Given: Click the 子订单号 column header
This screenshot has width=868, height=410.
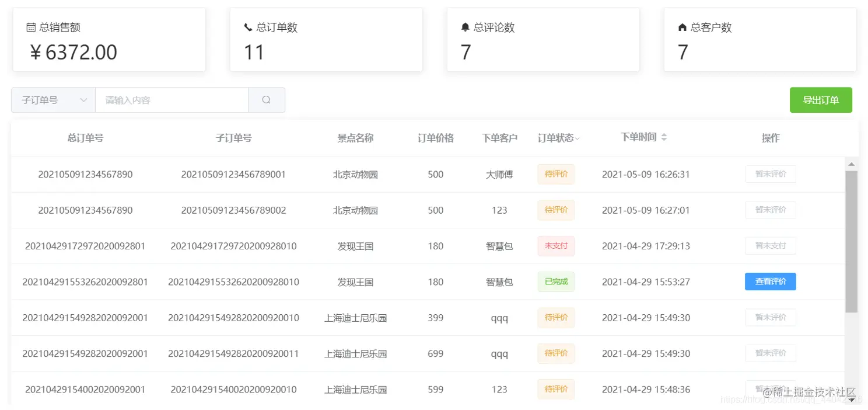Looking at the screenshot, I should pos(233,138).
